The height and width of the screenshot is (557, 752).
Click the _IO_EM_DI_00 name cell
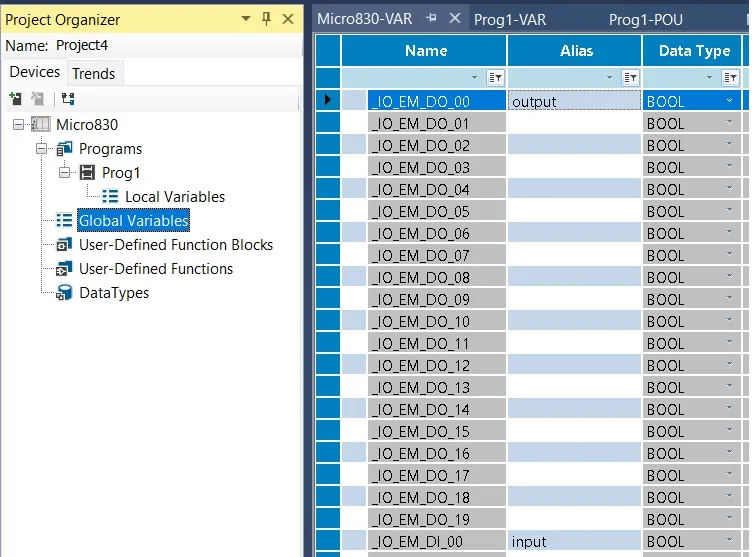click(437, 541)
